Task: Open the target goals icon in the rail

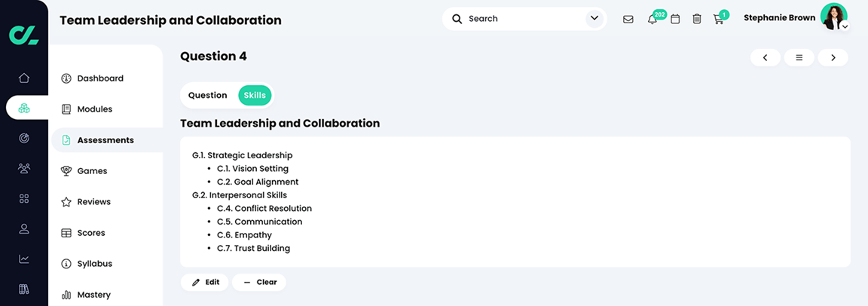Action: (24, 139)
